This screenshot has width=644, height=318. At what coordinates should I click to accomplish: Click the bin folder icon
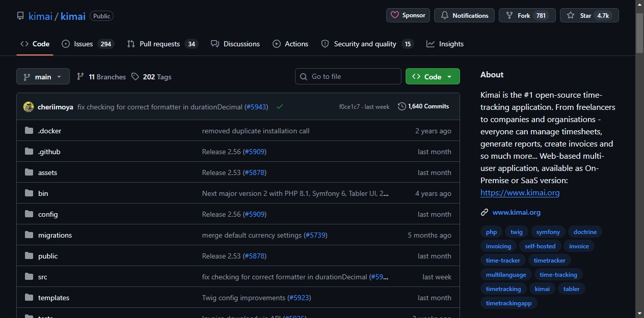29,193
